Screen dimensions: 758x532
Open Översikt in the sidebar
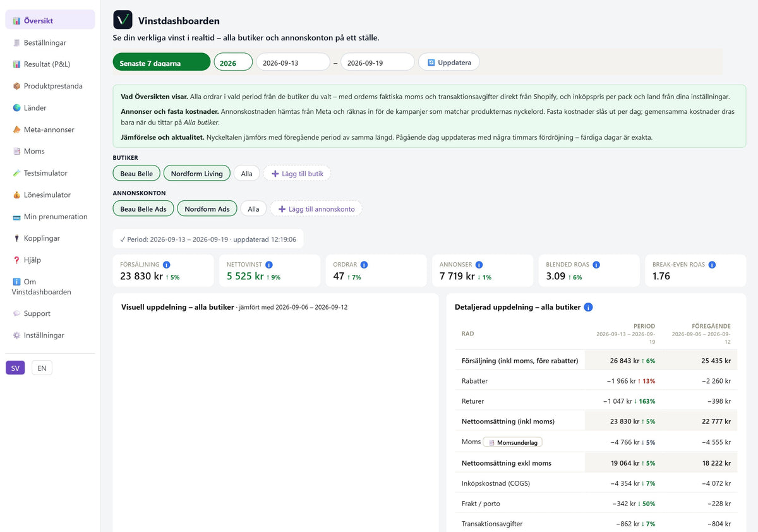pyautogui.click(x=50, y=20)
